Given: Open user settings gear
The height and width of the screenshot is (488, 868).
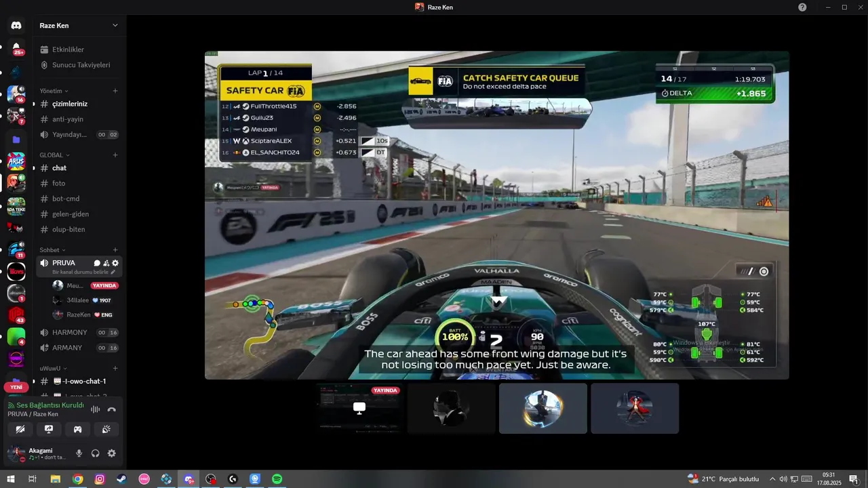Looking at the screenshot, I should [x=112, y=453].
